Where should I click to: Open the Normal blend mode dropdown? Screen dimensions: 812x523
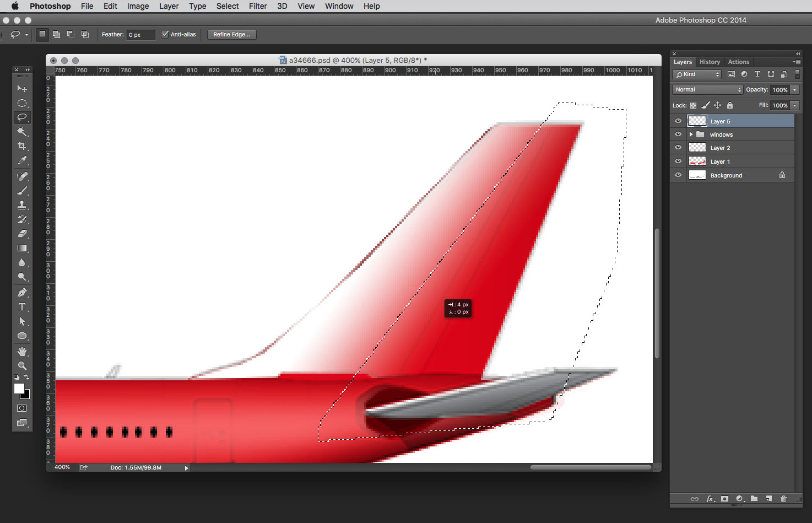click(707, 90)
